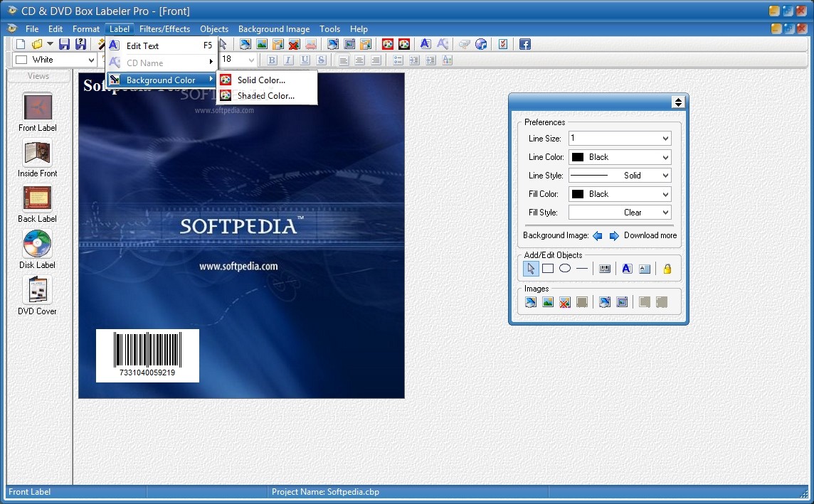The height and width of the screenshot is (504, 814).
Task: Open the Help menu
Action: [x=359, y=29]
